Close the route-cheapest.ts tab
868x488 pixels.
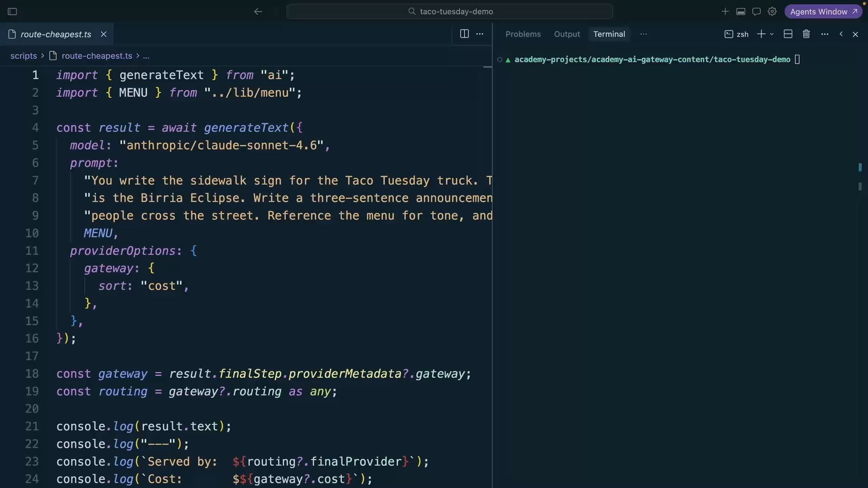tap(104, 34)
